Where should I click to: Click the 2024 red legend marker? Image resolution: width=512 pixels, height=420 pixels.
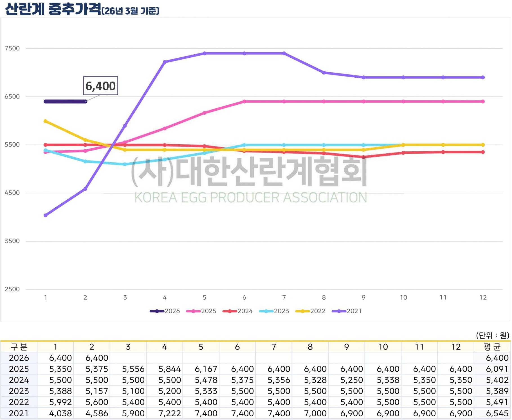coord(230,311)
